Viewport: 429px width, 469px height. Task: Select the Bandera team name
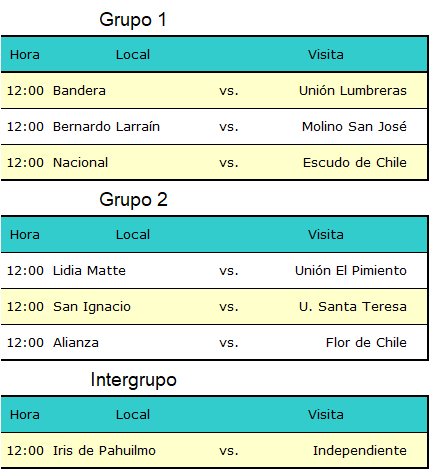click(x=79, y=91)
